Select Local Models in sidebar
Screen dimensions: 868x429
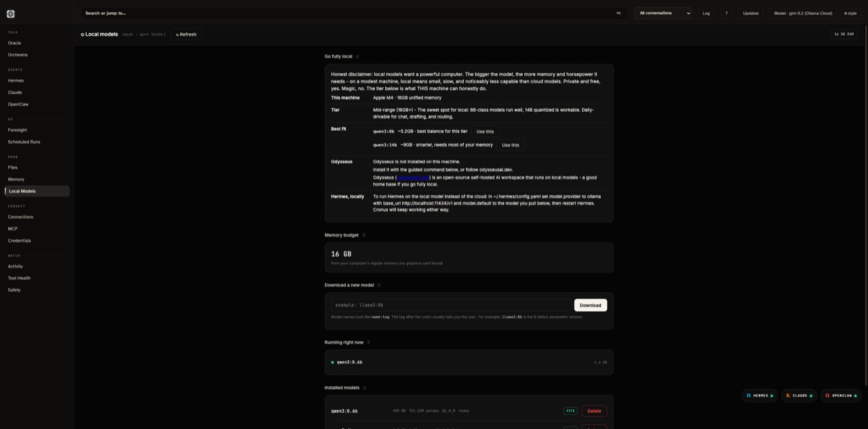(37, 191)
